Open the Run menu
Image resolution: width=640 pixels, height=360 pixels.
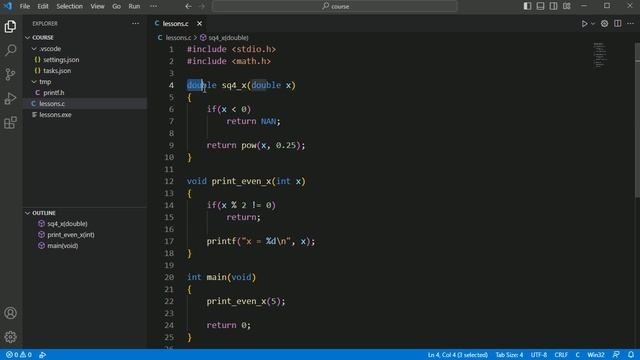(x=134, y=6)
